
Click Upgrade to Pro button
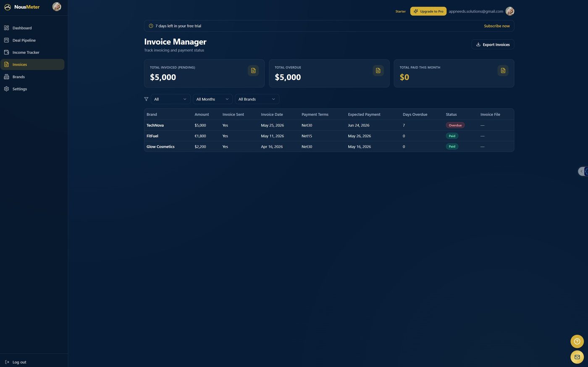(428, 11)
